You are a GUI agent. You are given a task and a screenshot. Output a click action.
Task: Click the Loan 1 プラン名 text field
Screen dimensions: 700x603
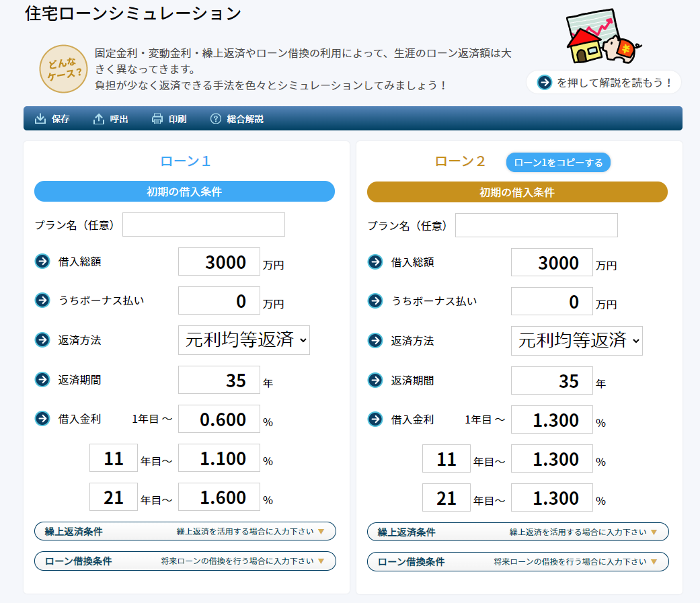(x=203, y=225)
